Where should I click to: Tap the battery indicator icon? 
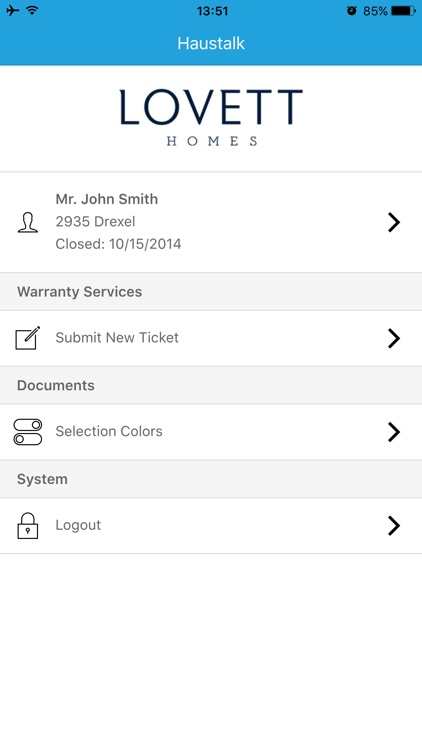coord(404,11)
